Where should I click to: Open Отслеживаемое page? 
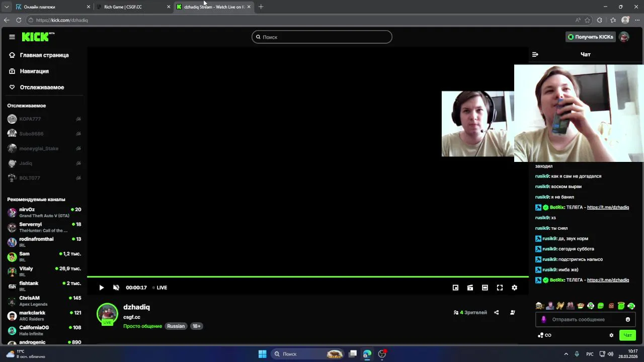click(x=37, y=87)
